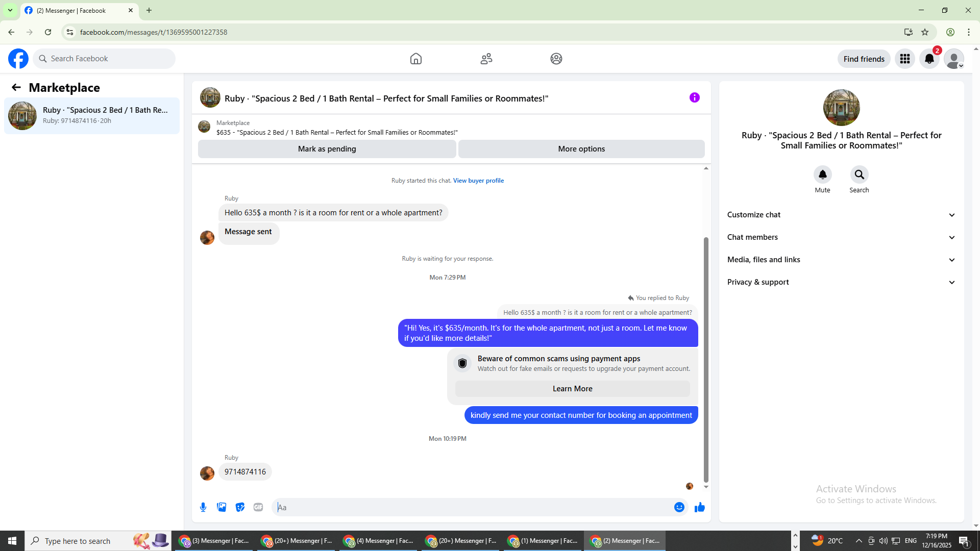The width and height of the screenshot is (980, 551).
Task: Switch to taskbar window '(3) Messenger'
Action: [214, 541]
